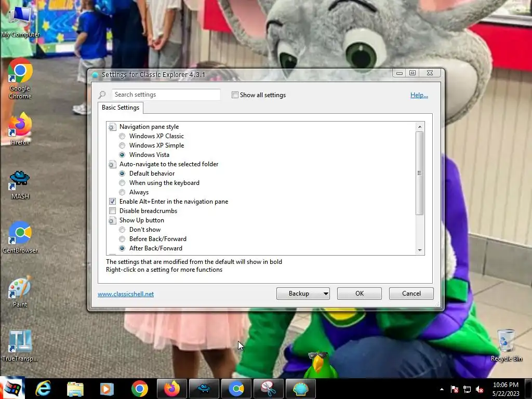Click the muted volume tray icon

(x=480, y=390)
